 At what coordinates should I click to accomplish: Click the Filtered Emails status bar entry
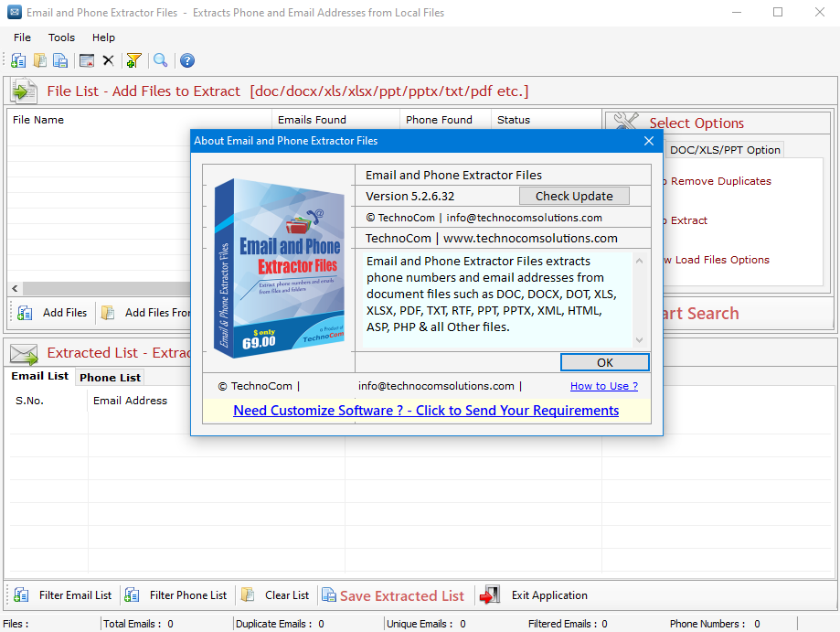(x=568, y=624)
